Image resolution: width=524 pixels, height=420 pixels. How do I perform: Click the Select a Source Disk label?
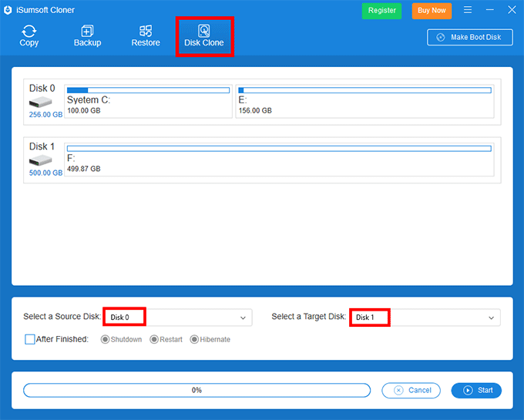coord(62,317)
